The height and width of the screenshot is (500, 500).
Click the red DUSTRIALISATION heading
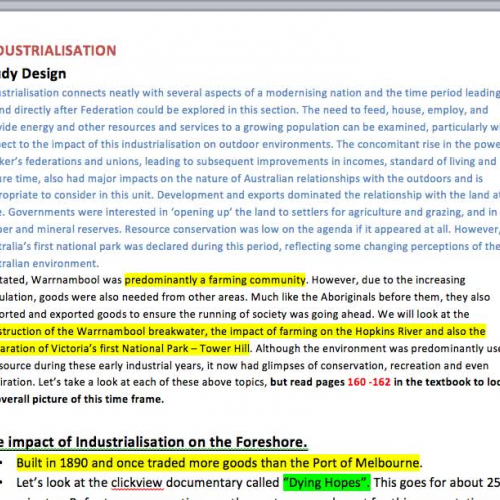[x=58, y=51]
